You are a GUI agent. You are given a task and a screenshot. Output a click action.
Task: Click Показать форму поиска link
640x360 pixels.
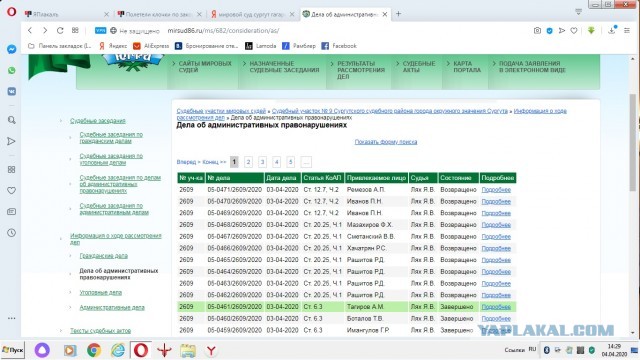pyautogui.click(x=386, y=142)
